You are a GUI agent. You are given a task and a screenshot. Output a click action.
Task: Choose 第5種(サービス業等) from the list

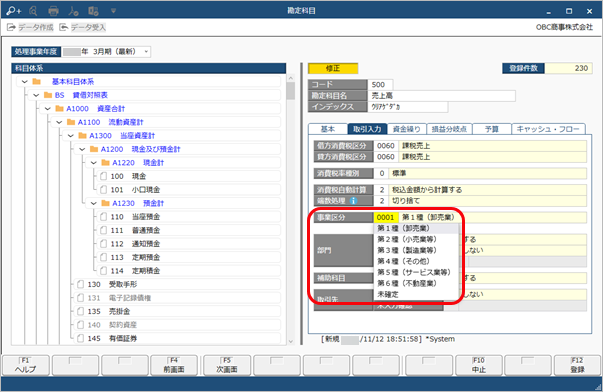pos(416,272)
